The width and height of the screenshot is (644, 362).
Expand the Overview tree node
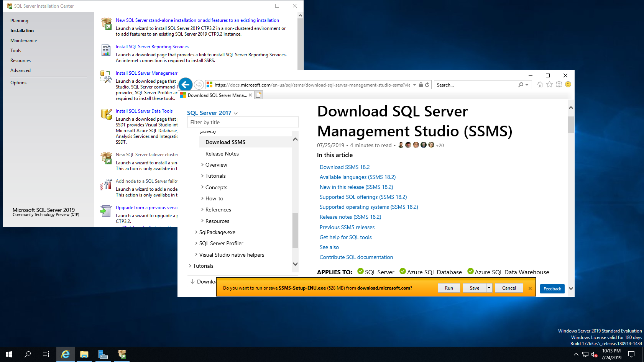pyautogui.click(x=202, y=165)
